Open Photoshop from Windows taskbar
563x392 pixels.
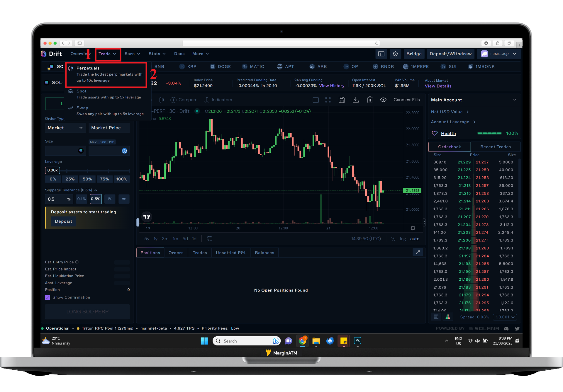(x=357, y=341)
